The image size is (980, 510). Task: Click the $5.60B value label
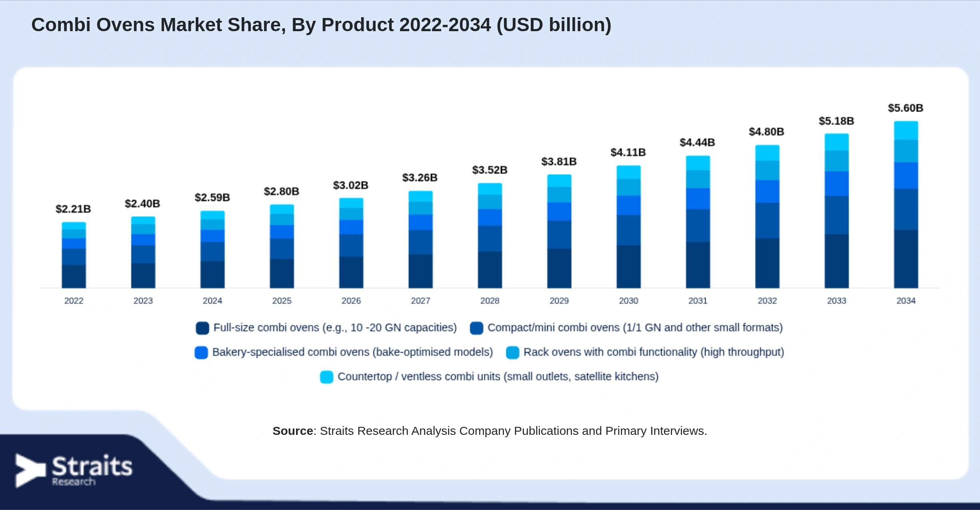click(x=906, y=108)
